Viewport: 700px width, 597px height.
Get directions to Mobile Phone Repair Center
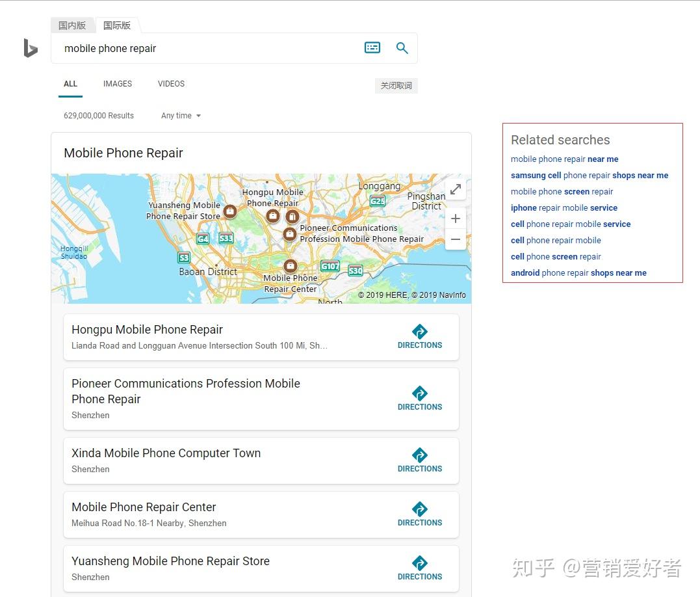[420, 514]
